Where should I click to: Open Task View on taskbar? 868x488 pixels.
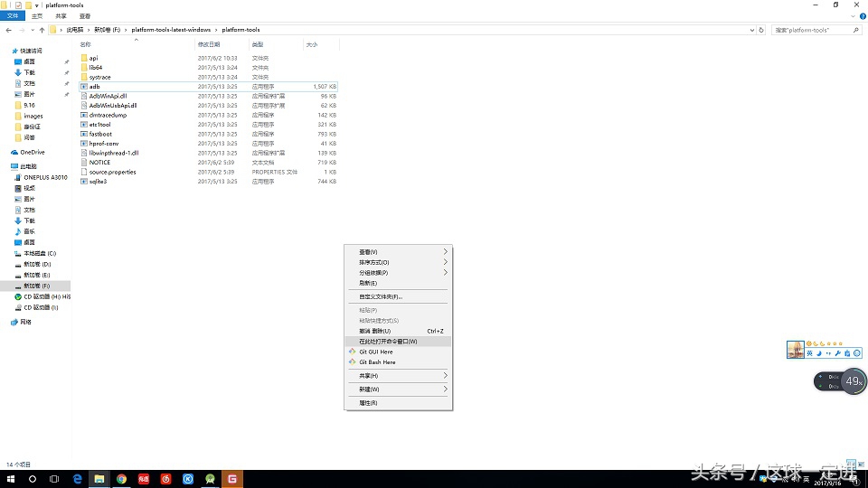tap(54, 479)
